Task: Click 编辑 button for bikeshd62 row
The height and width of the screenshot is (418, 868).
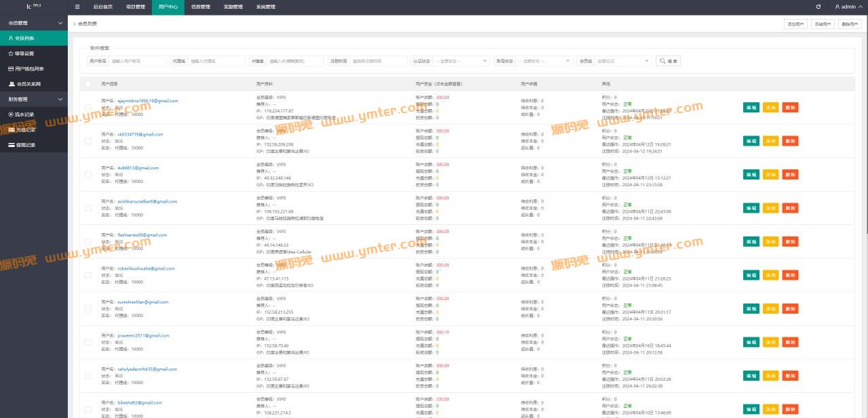Action: pos(751,409)
